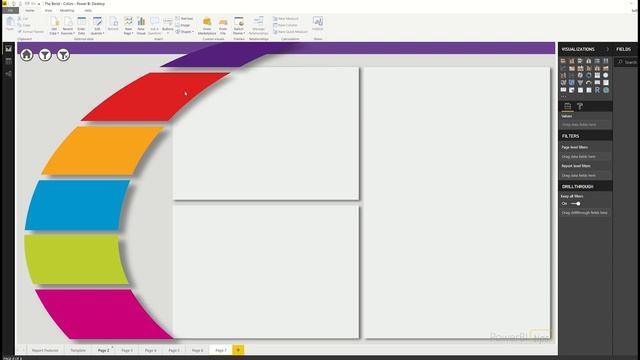Click the Values drag data fields well
Viewport: 640px width, 360px height.
[x=585, y=124]
